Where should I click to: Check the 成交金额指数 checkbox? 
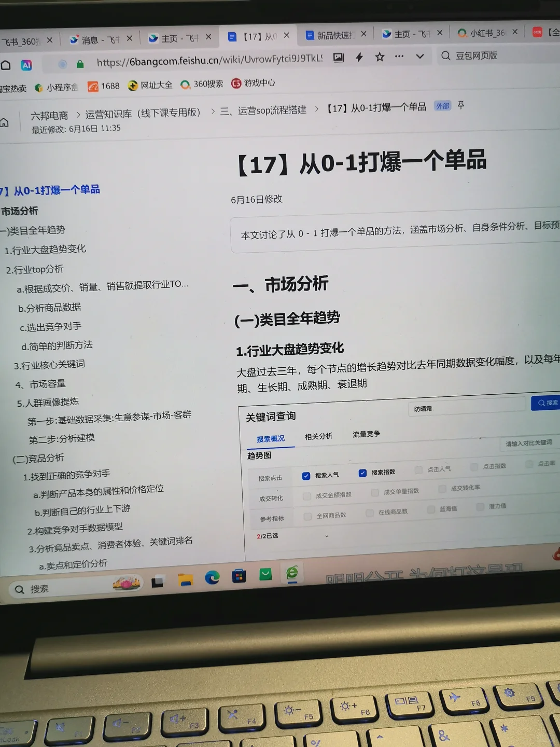307,496
